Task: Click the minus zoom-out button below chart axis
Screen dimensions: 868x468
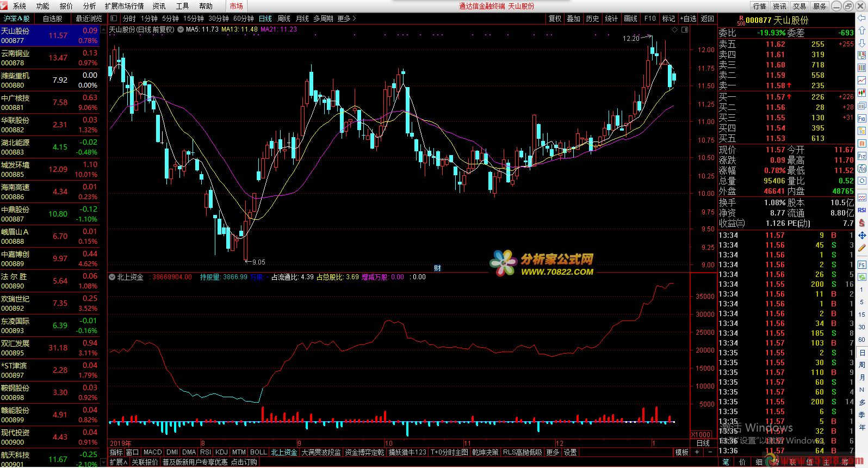Action: (710, 452)
